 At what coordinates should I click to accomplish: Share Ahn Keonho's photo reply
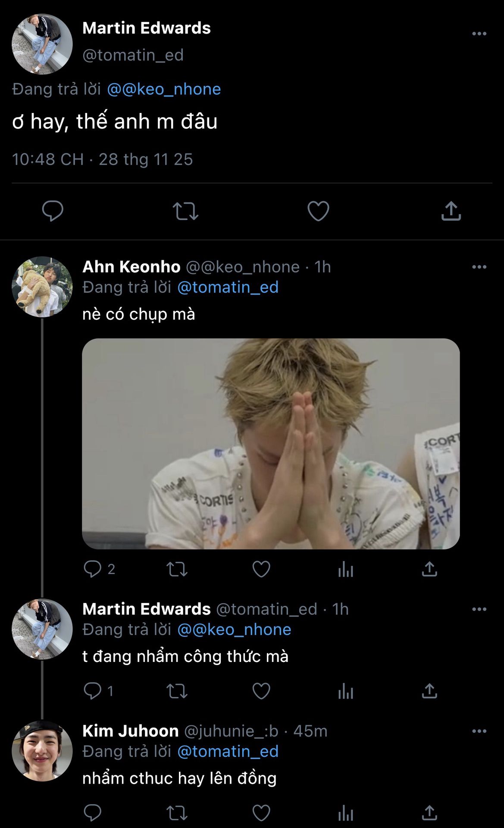[429, 569]
